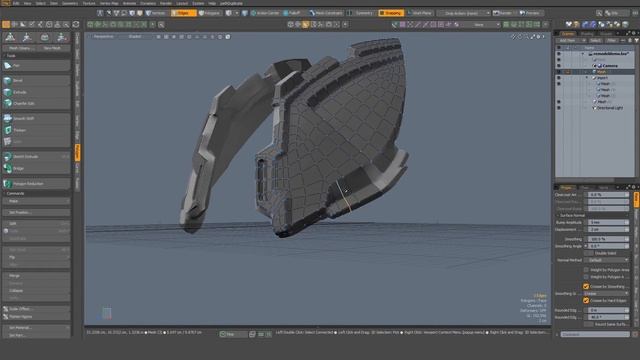
Task: Switch to the Shading tab
Action: click(x=586, y=33)
